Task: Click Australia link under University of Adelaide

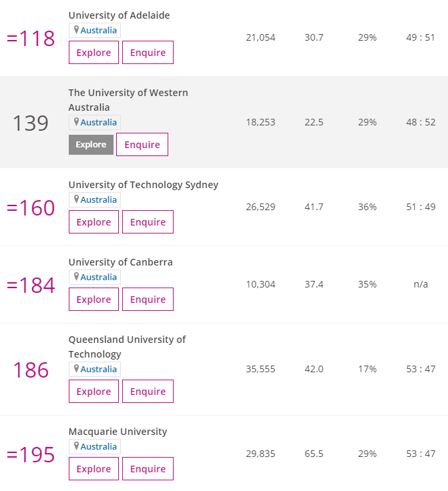Action: pos(98,30)
